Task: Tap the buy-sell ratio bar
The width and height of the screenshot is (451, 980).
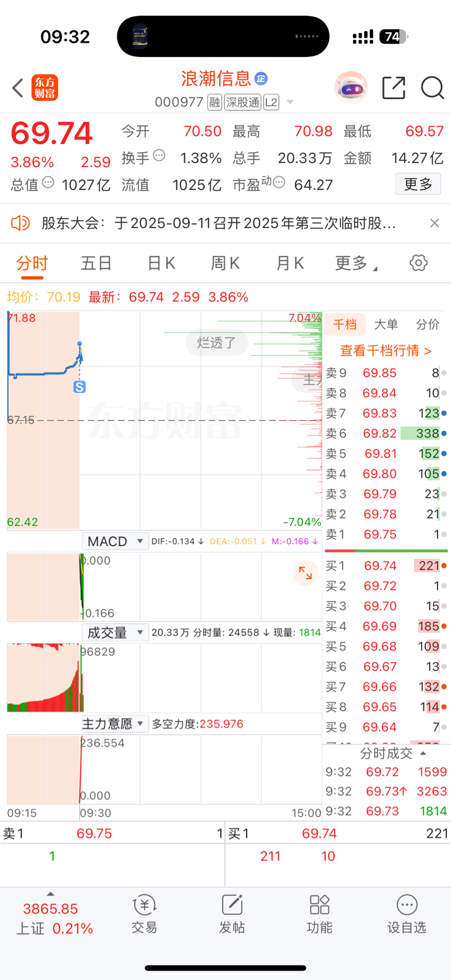Action: coord(386,551)
